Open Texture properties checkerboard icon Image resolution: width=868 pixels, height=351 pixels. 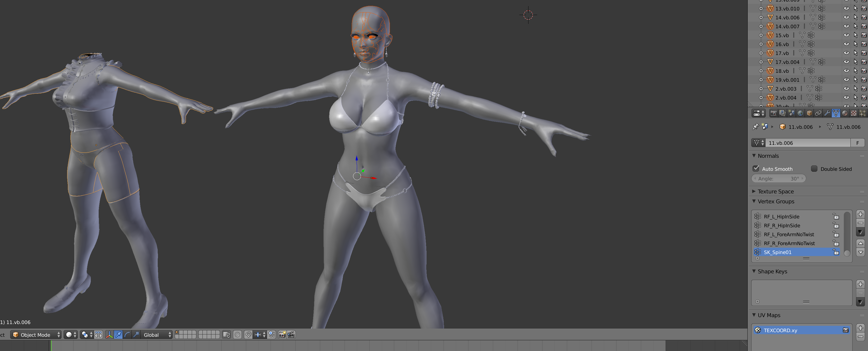pyautogui.click(x=854, y=114)
